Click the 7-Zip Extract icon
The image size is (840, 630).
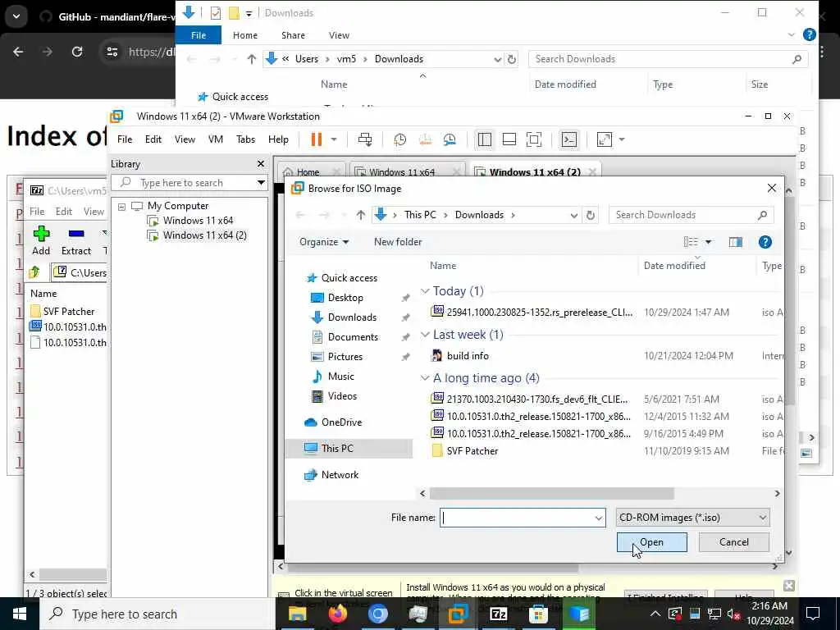click(x=76, y=240)
